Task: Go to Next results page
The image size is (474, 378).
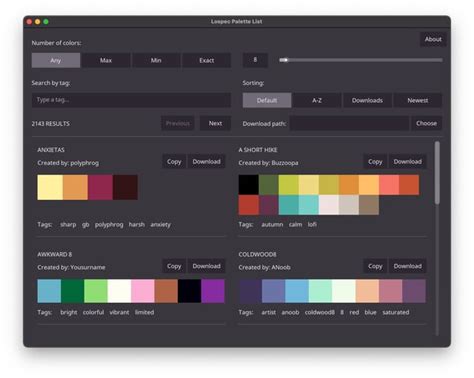Action: click(215, 123)
